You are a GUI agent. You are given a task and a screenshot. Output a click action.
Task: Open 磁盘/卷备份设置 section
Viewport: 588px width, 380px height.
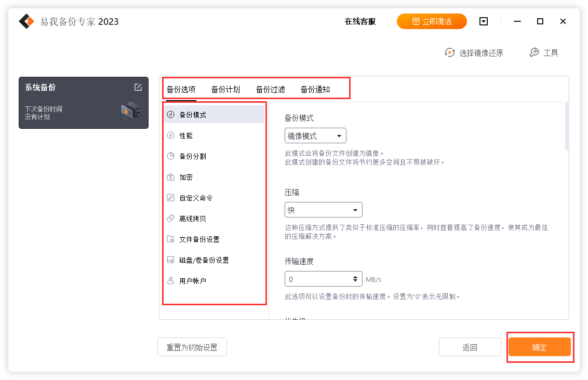click(204, 260)
